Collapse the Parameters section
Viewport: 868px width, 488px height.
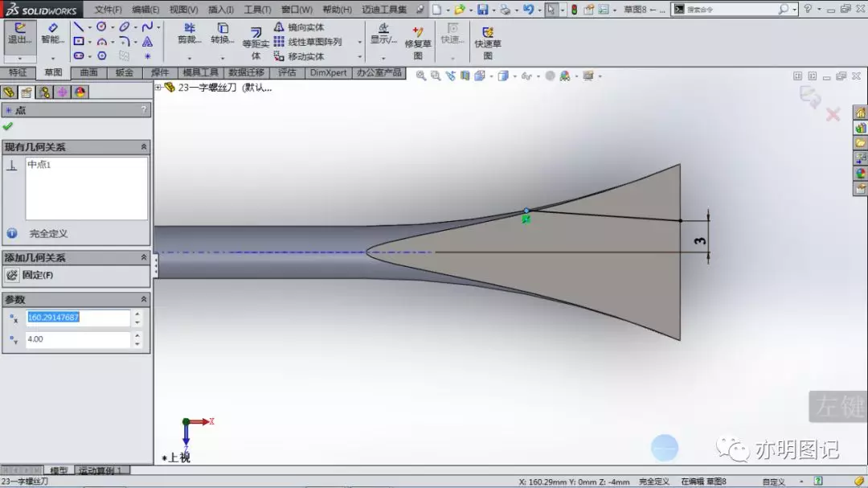pos(143,299)
